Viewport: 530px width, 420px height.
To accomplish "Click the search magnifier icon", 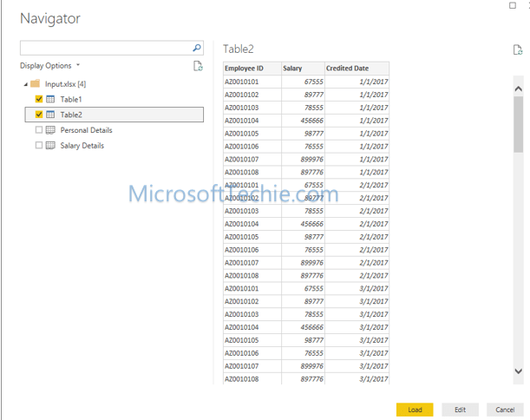I will coord(197,49).
